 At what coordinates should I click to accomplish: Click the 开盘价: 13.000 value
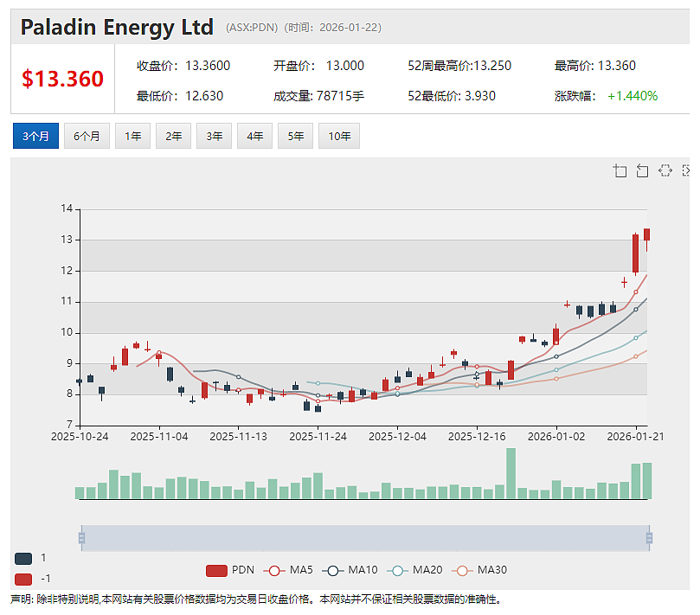tap(318, 66)
